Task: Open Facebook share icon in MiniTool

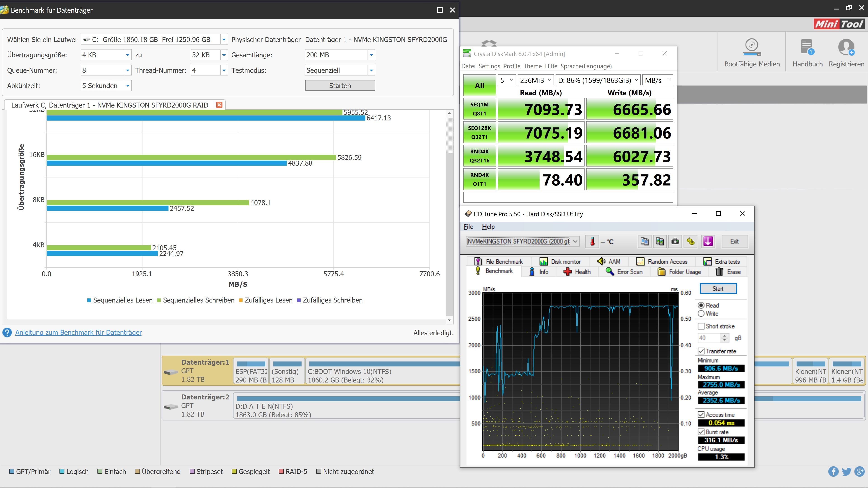Action: 833,472
